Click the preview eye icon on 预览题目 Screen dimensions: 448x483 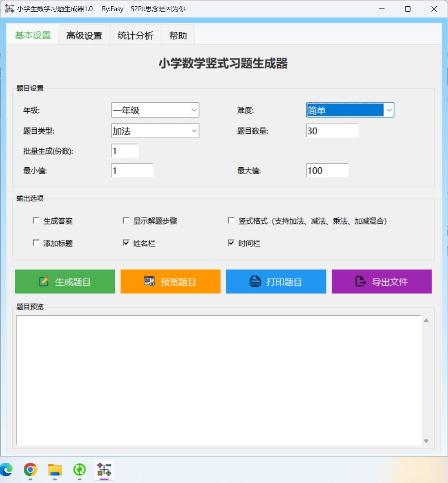(x=149, y=281)
